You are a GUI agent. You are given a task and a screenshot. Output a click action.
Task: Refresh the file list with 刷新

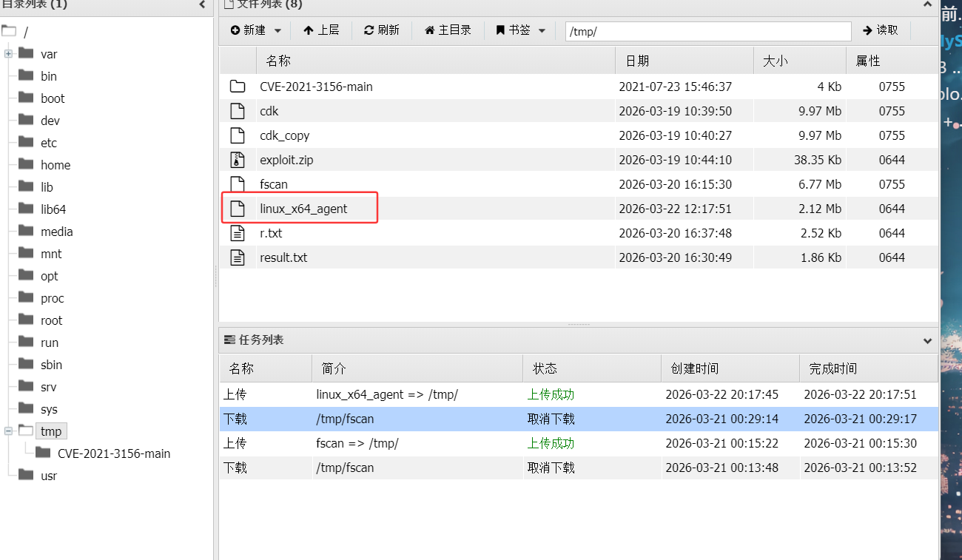(381, 30)
